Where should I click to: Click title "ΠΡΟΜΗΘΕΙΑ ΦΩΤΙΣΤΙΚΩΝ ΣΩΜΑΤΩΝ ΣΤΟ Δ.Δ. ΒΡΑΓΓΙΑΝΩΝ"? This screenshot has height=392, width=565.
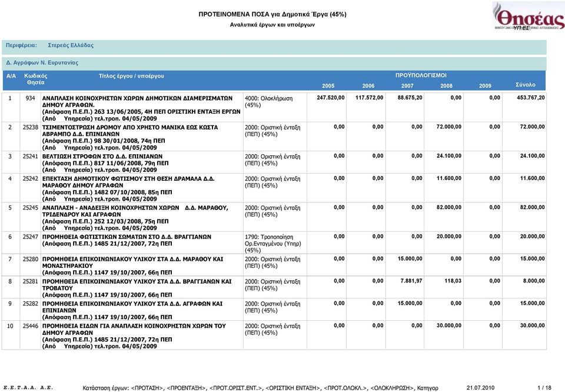coord(127,237)
